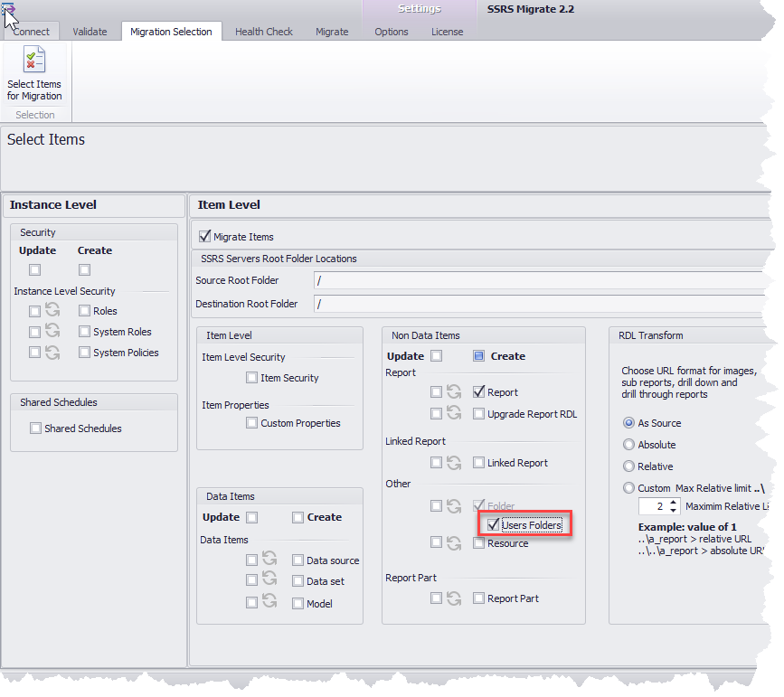This screenshot has height=697, width=784.
Task: Enable the Linked Report create checkbox
Action: point(479,463)
